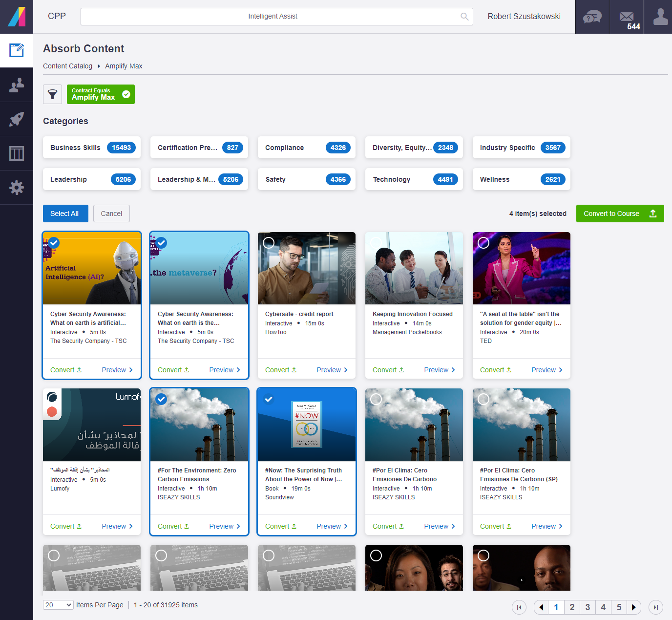Viewport: 672px width, 620px height.
Task: Click the Cancel button
Action: (111, 214)
